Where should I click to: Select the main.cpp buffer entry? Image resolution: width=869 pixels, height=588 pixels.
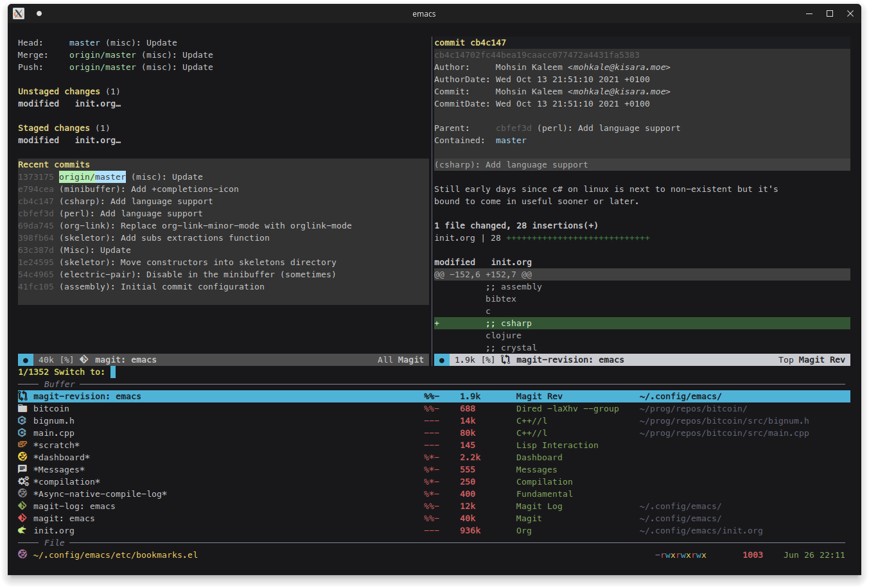coord(54,433)
